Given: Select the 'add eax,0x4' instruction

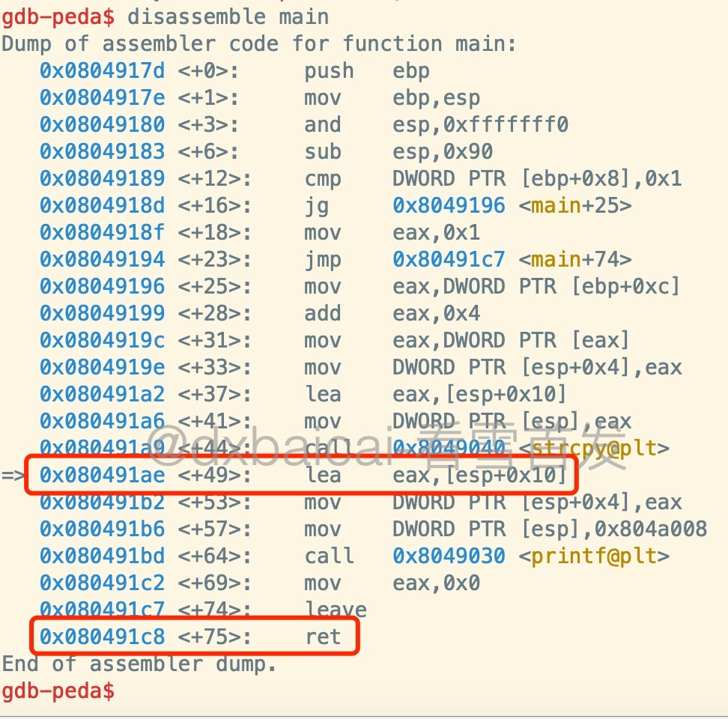Looking at the screenshot, I should (392, 313).
